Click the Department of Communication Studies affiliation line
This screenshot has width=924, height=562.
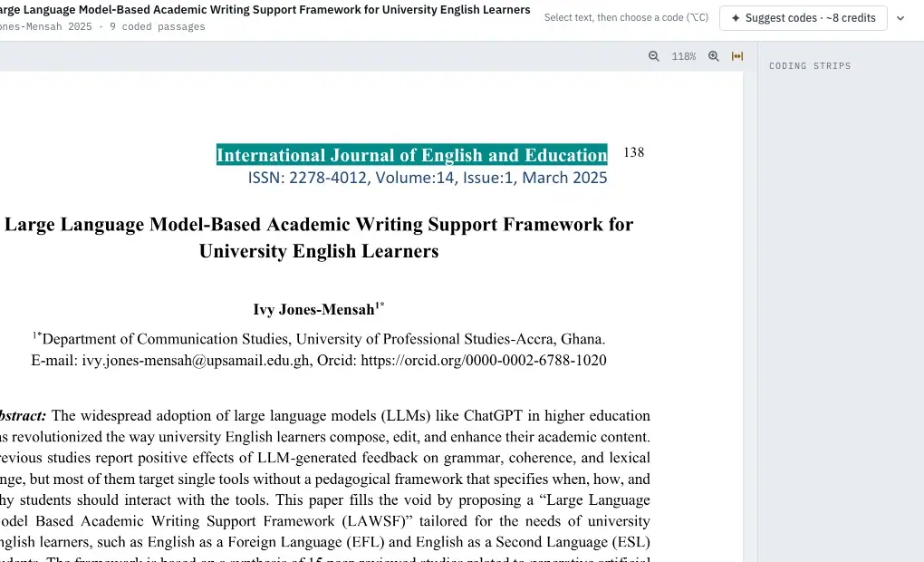pyautogui.click(x=319, y=338)
